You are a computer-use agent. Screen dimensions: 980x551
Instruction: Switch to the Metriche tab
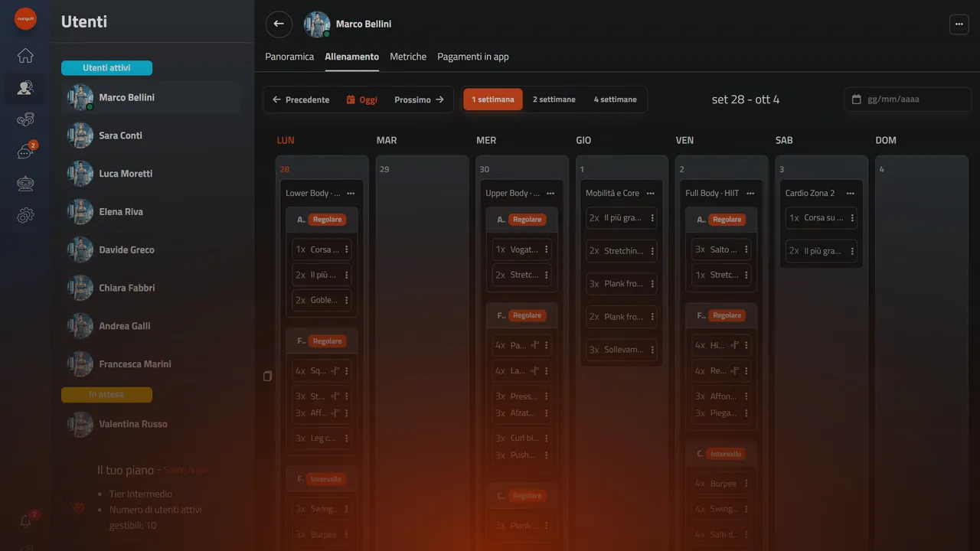point(408,57)
